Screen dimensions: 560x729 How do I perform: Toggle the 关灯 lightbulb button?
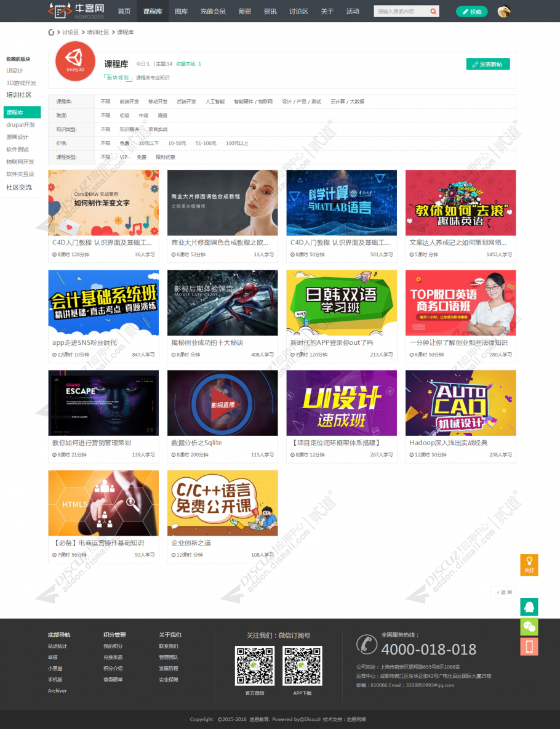tap(529, 565)
